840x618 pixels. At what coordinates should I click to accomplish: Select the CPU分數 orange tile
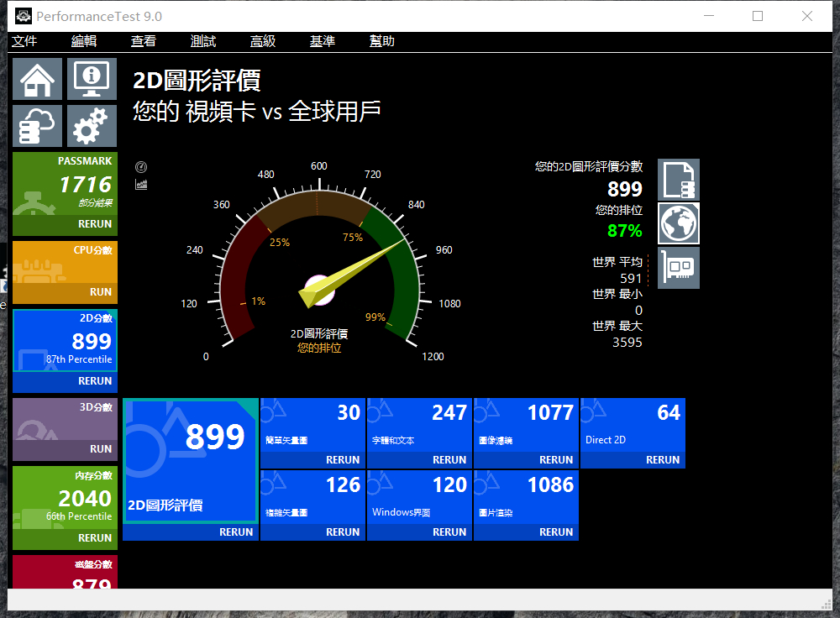65,263
